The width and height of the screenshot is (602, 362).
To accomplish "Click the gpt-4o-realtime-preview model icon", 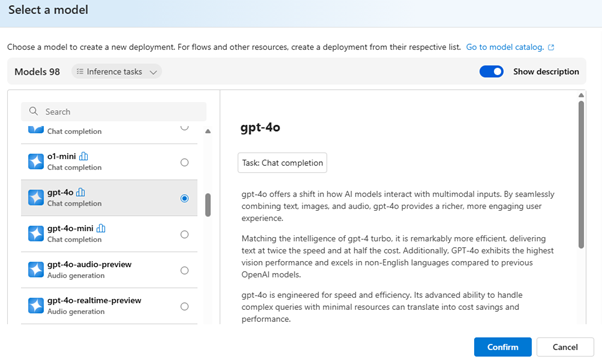I will 36,306.
